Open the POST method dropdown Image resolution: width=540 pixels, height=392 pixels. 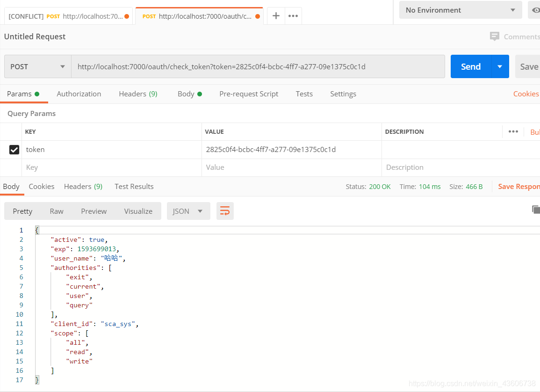(x=37, y=66)
